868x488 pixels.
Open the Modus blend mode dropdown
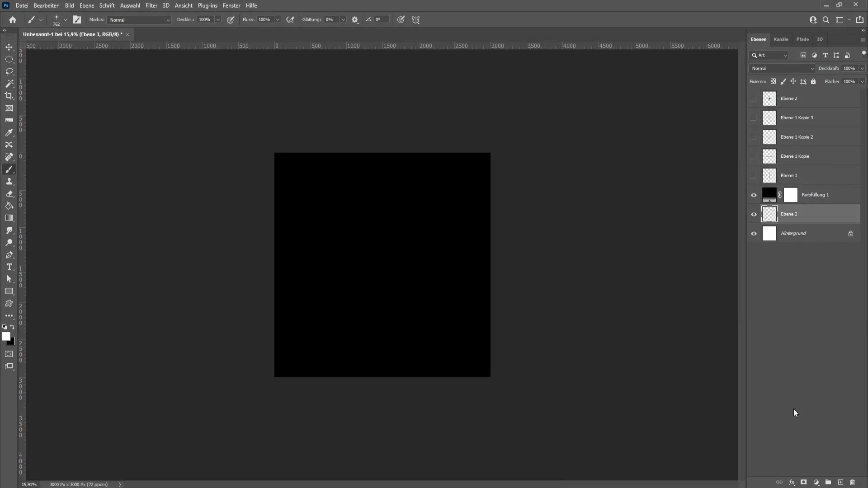click(x=139, y=20)
